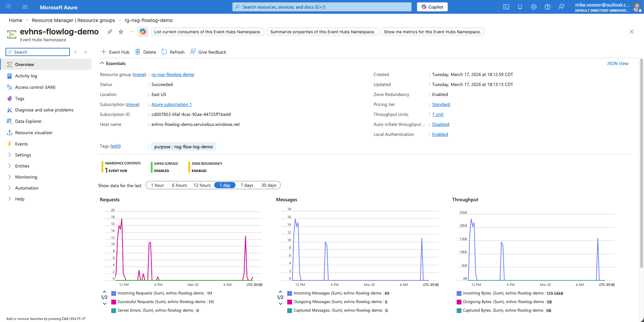Screen dimensions: 644x322
Task: Show chart data for the last 1 hour
Action: point(157,185)
